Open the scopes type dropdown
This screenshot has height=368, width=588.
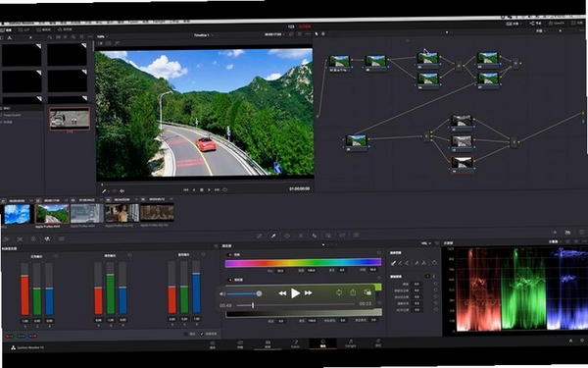tap(555, 242)
